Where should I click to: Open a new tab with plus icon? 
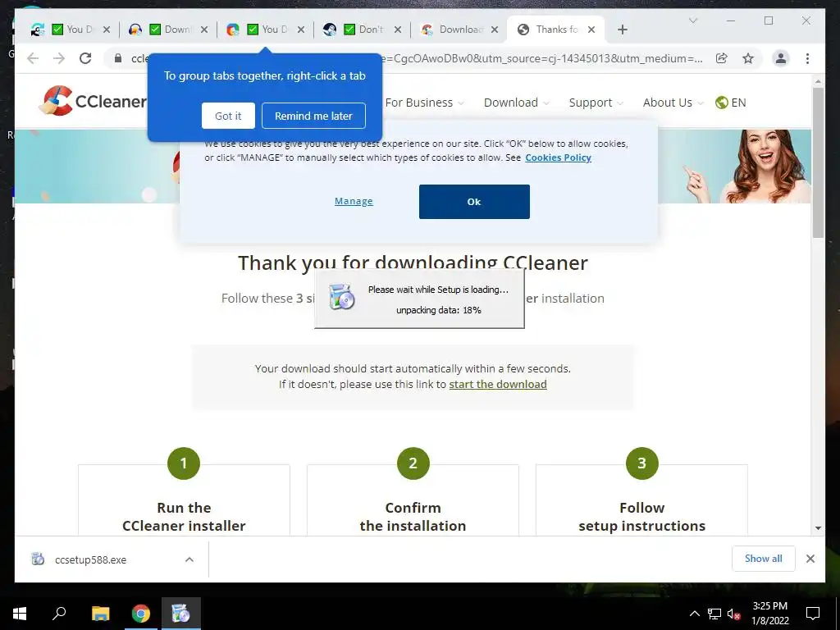(x=622, y=30)
